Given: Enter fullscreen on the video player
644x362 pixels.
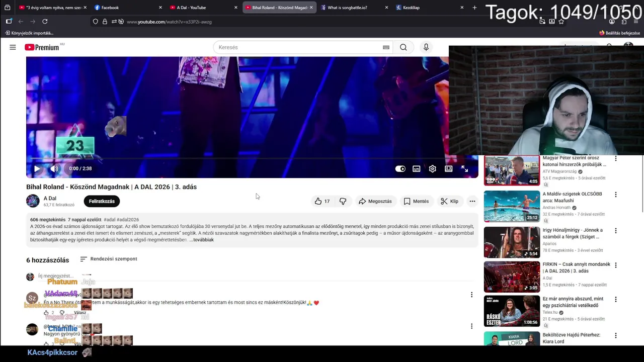Looking at the screenshot, I should [464, 169].
